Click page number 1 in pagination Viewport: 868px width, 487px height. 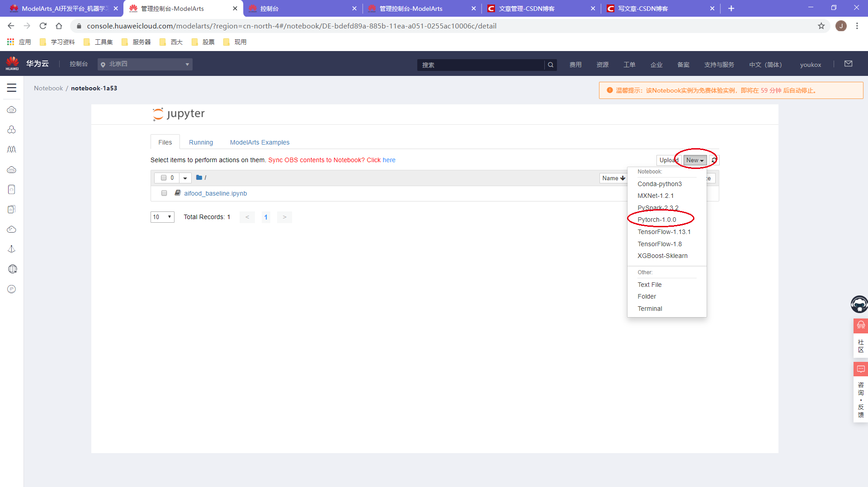pos(266,217)
